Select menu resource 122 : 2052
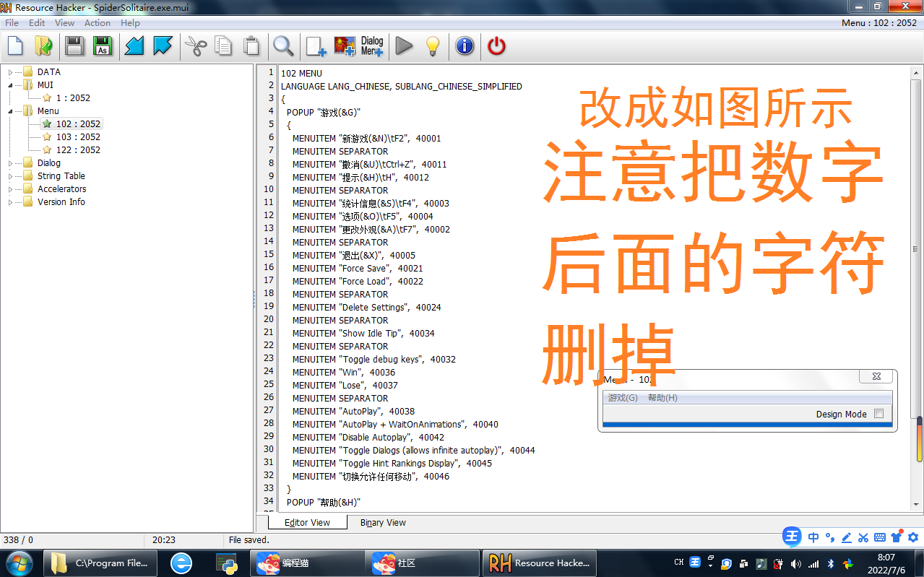Screen dimensions: 924x577 click(78, 149)
